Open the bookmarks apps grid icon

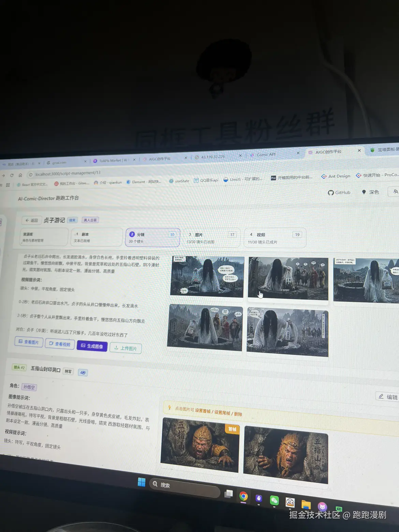coord(8,185)
